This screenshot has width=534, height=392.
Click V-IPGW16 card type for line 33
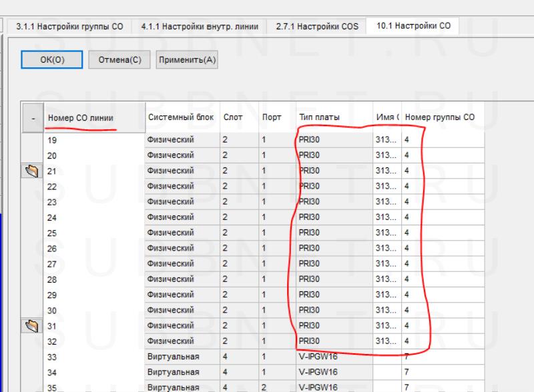tap(334, 357)
